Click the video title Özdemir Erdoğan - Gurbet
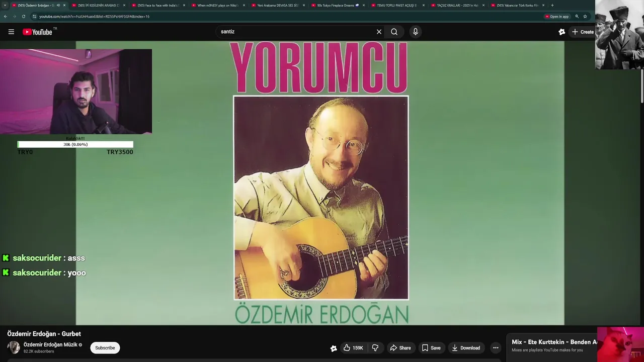644x362 pixels. (44, 334)
